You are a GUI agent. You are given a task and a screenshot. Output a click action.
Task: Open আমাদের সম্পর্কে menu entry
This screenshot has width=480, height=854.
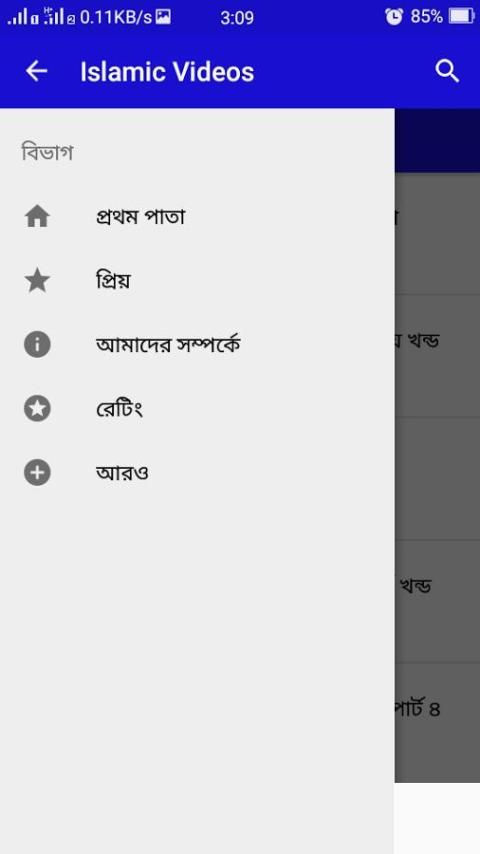pos(197,345)
